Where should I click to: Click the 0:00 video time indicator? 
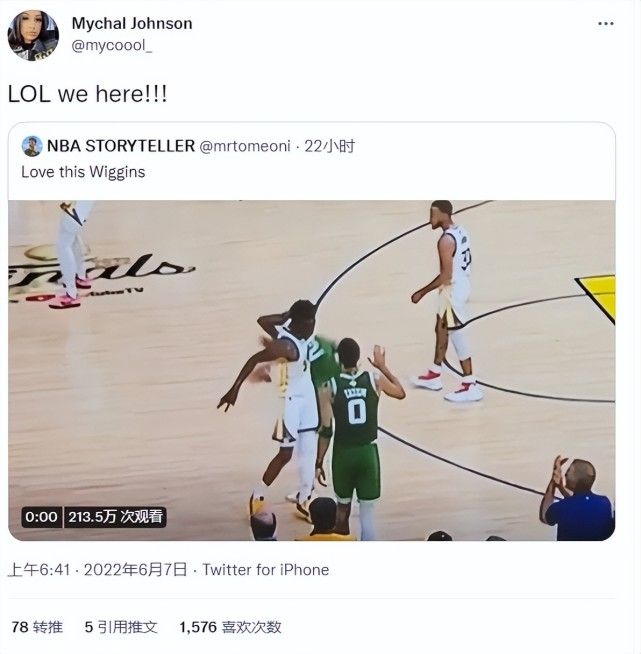coord(41,517)
